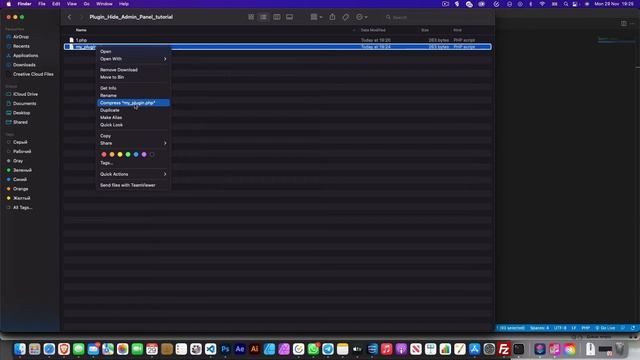
Task: Select the Orange tag in sidebar
Action: click(x=20, y=189)
